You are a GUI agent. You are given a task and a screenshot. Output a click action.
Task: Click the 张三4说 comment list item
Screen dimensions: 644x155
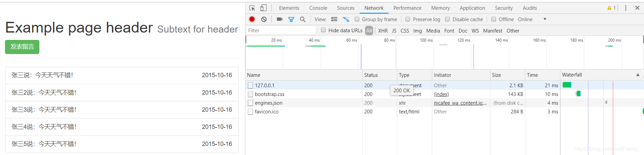pyautogui.click(x=122, y=127)
